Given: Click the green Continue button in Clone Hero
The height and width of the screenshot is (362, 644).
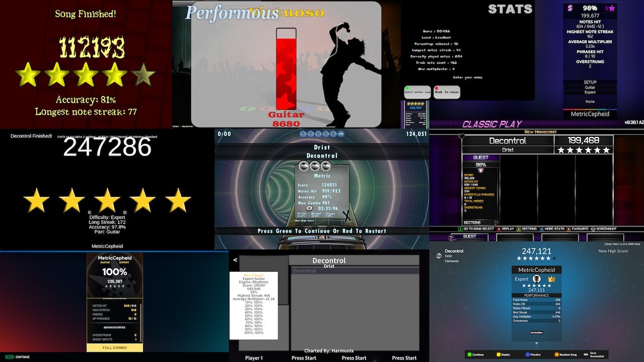Looking at the screenshot, I should tap(474, 354).
